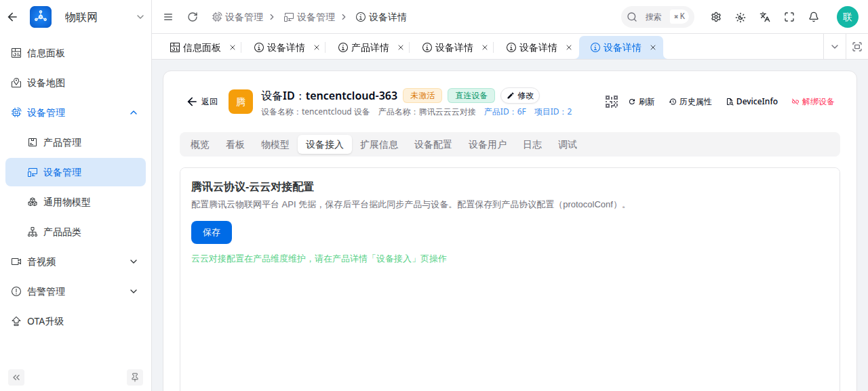Click the 项目ID：2 link
The image size is (868, 391).
[x=553, y=112]
